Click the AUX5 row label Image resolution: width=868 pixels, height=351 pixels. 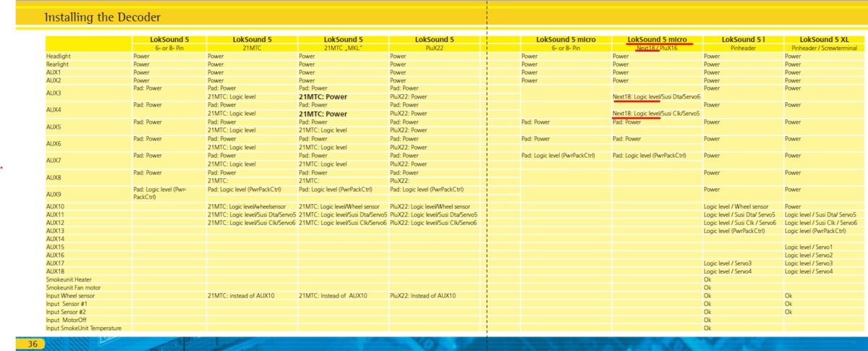click(x=54, y=127)
